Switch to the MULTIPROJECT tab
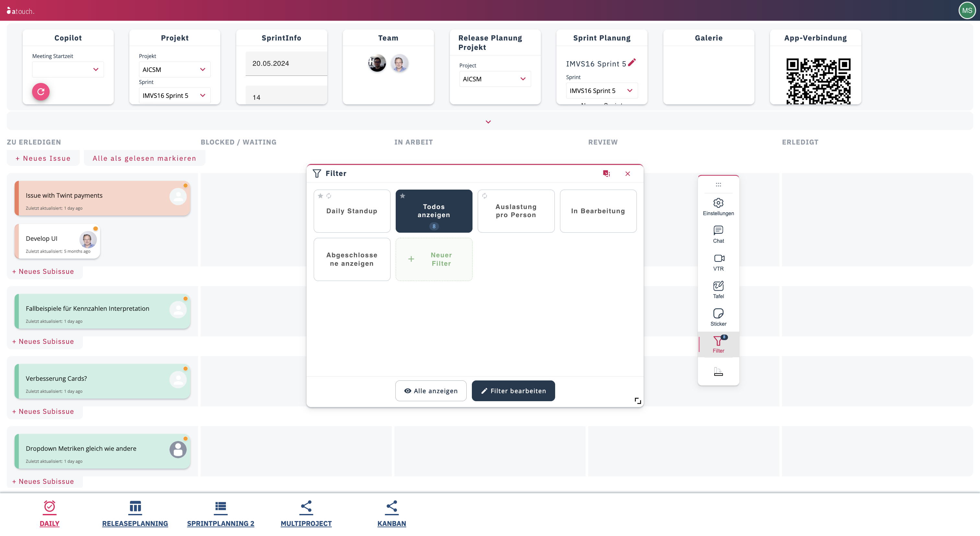The height and width of the screenshot is (536, 980). (306, 514)
